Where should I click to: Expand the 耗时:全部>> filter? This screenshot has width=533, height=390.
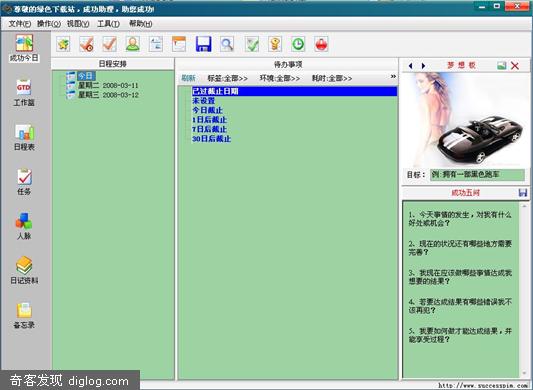coord(332,78)
